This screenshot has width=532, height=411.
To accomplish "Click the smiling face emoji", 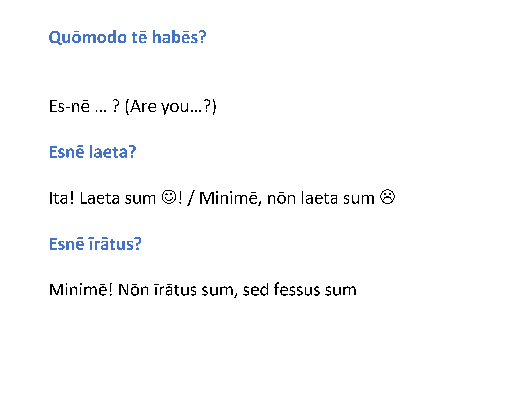I will click(169, 197).
